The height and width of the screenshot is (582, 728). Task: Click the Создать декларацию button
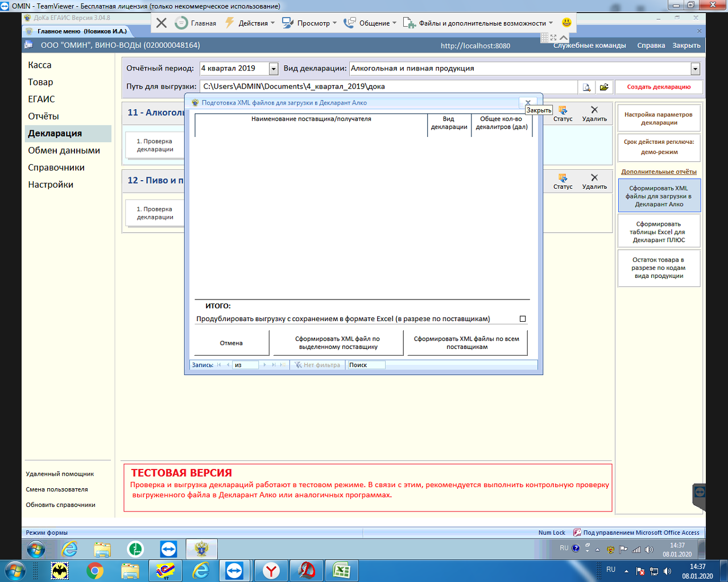click(x=659, y=87)
